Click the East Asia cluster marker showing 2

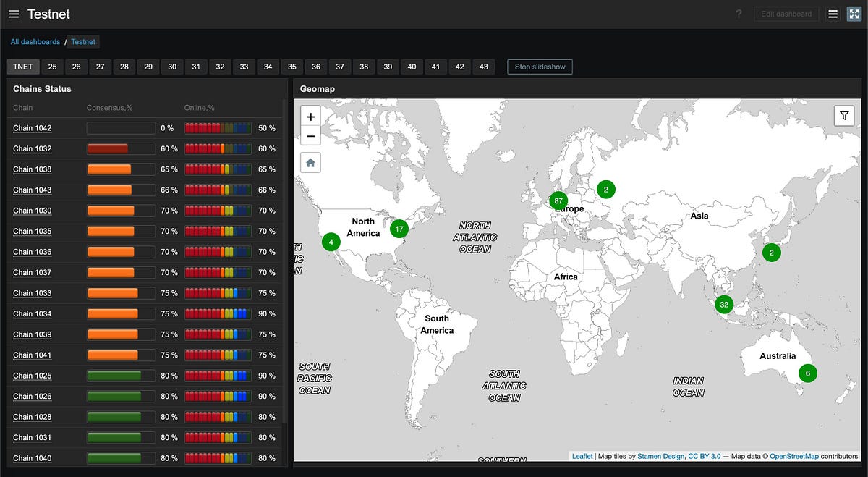point(771,253)
